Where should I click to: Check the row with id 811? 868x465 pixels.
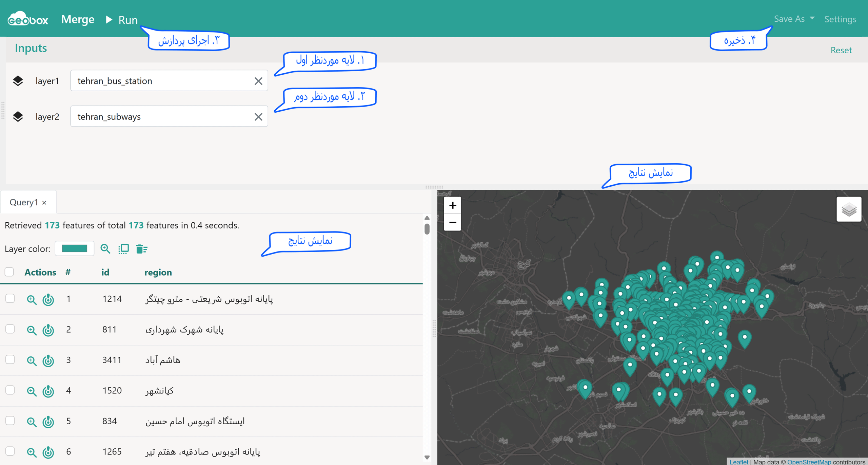(x=10, y=329)
